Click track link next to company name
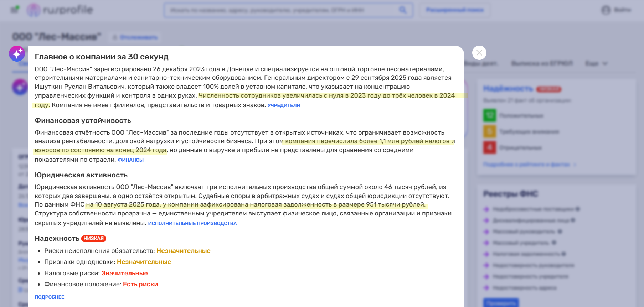 [135, 37]
